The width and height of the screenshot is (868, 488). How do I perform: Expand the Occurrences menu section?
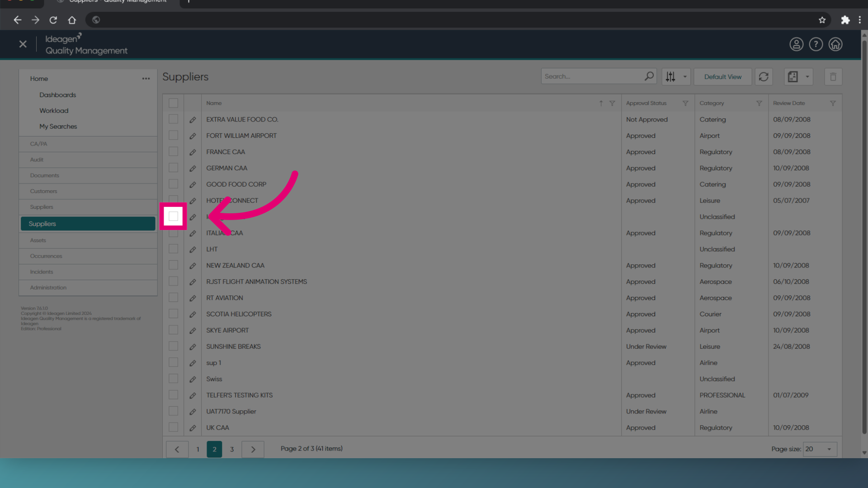pyautogui.click(x=88, y=257)
